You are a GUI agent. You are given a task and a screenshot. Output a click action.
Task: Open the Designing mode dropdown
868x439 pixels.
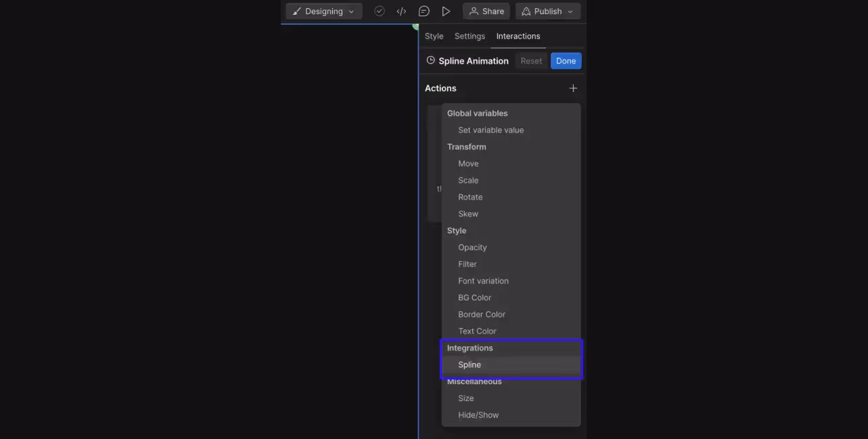tap(323, 11)
